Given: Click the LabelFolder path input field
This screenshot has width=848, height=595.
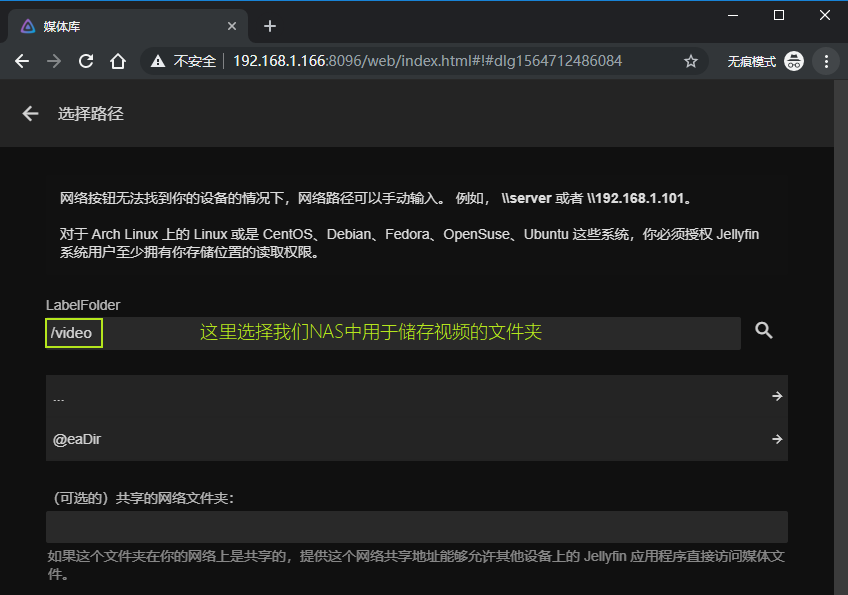Looking at the screenshot, I should click(420, 333).
